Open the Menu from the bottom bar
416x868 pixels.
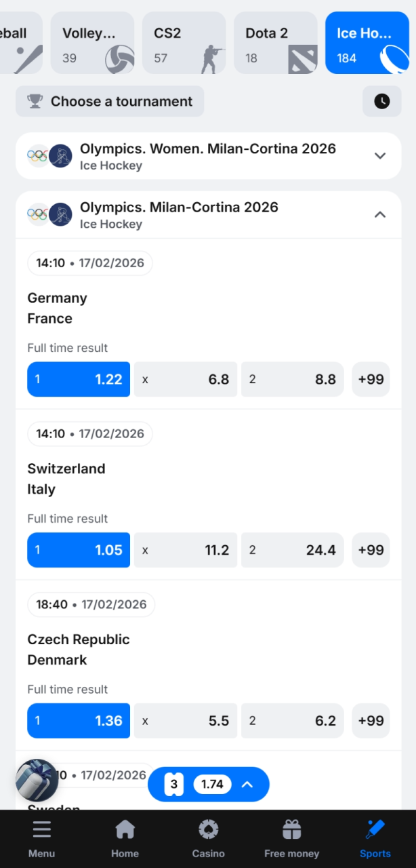(x=41, y=829)
